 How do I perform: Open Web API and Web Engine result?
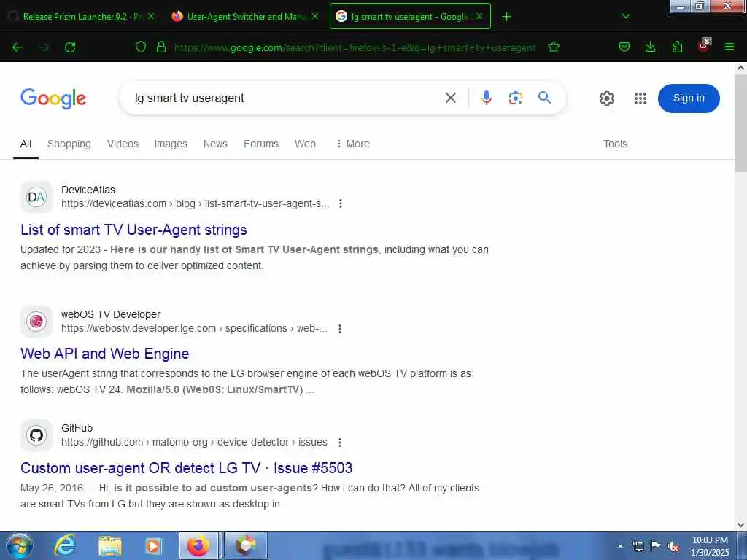pos(105,354)
